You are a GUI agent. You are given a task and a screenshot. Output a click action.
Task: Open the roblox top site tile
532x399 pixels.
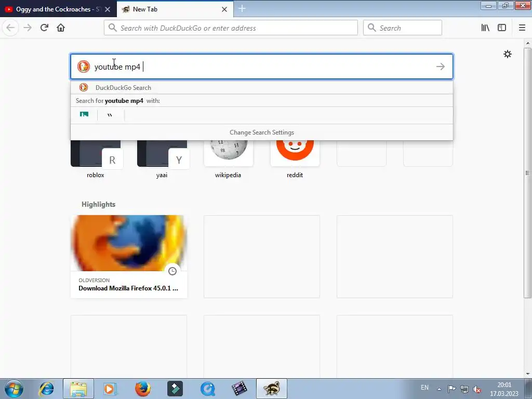pos(96,159)
